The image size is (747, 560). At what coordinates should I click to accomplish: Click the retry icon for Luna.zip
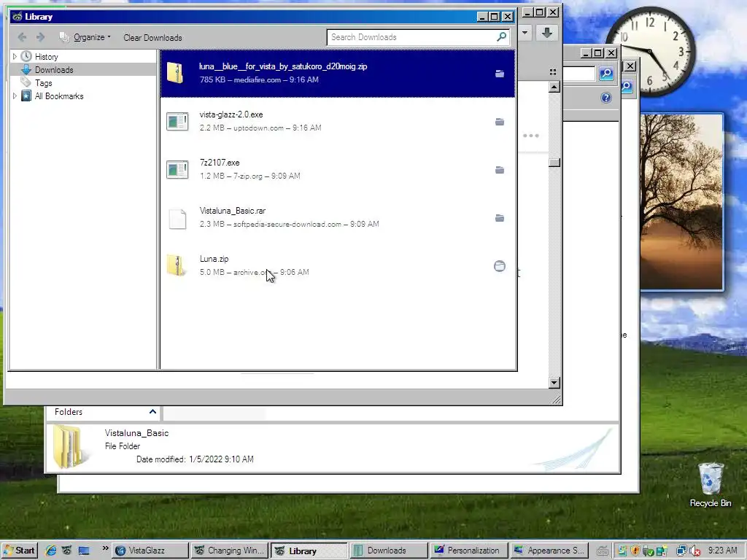[499, 266]
